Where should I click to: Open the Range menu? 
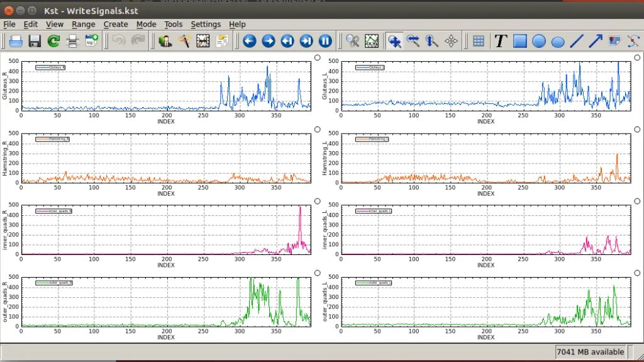(x=84, y=25)
